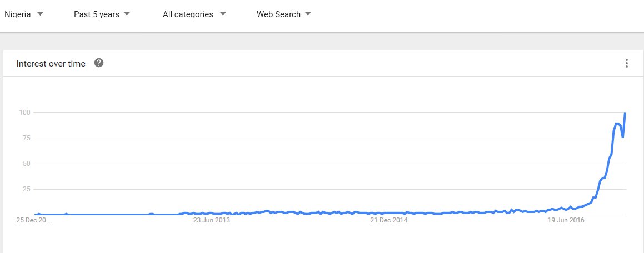Click the help question mark icon
This screenshot has height=253, width=644.
click(x=99, y=63)
